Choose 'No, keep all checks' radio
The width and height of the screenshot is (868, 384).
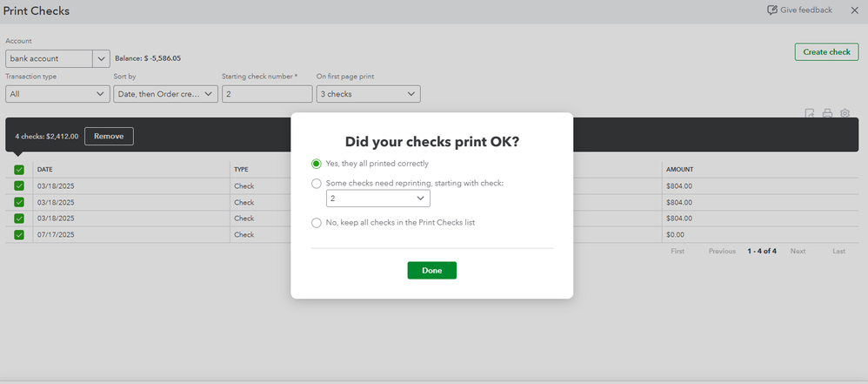317,223
